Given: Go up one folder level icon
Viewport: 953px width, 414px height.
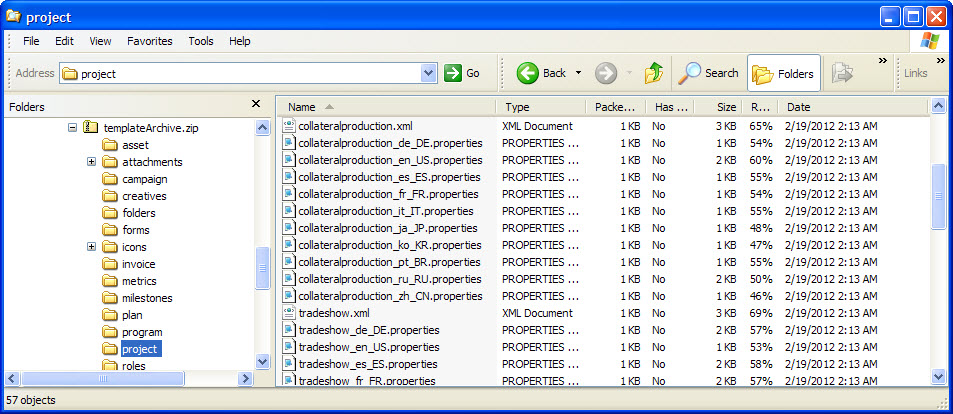Looking at the screenshot, I should (653, 74).
